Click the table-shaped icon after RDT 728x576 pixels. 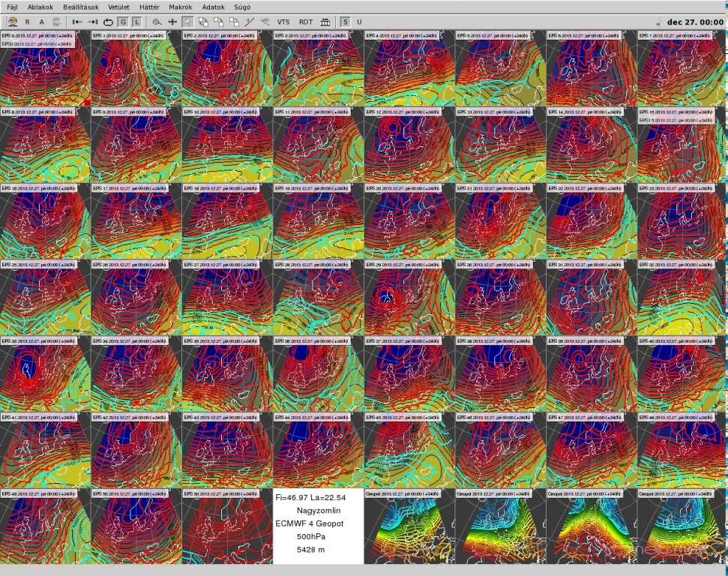[325, 22]
